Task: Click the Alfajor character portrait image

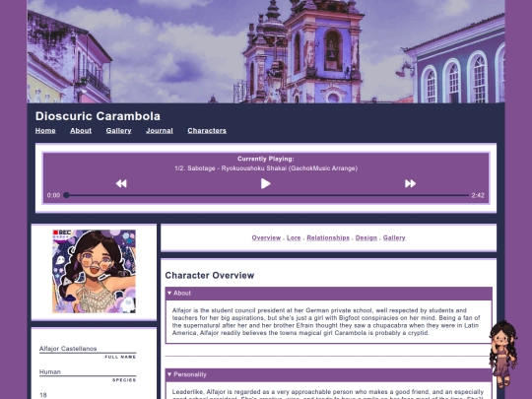Action: (x=94, y=271)
